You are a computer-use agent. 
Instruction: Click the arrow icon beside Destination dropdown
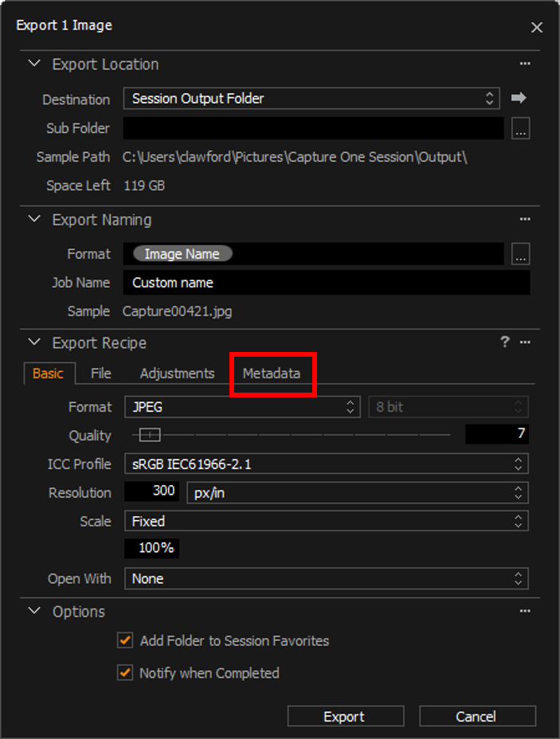click(519, 99)
